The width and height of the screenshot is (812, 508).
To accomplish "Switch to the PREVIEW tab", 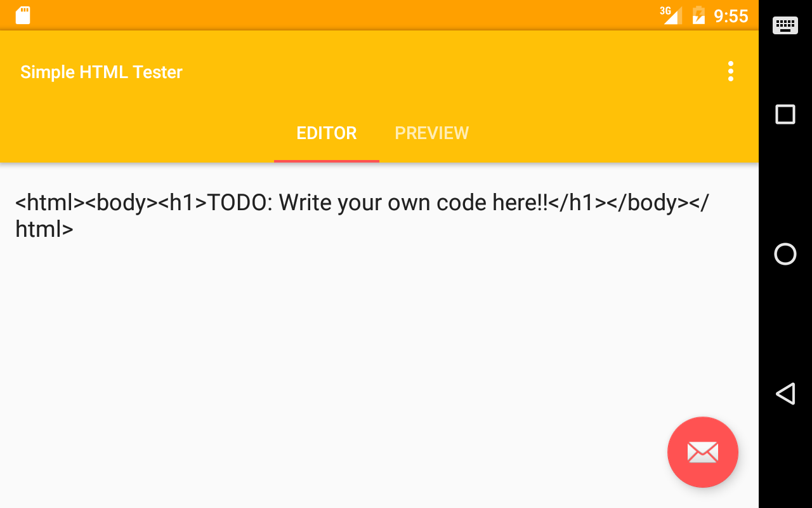I will [x=431, y=133].
